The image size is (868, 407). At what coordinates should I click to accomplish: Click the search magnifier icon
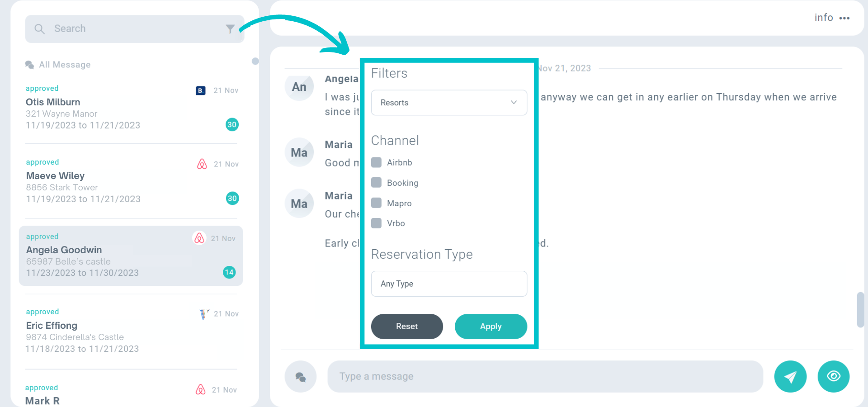(40, 29)
